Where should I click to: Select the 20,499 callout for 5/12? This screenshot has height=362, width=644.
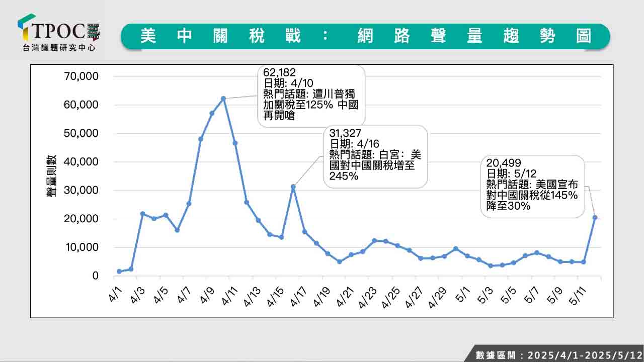(532, 186)
